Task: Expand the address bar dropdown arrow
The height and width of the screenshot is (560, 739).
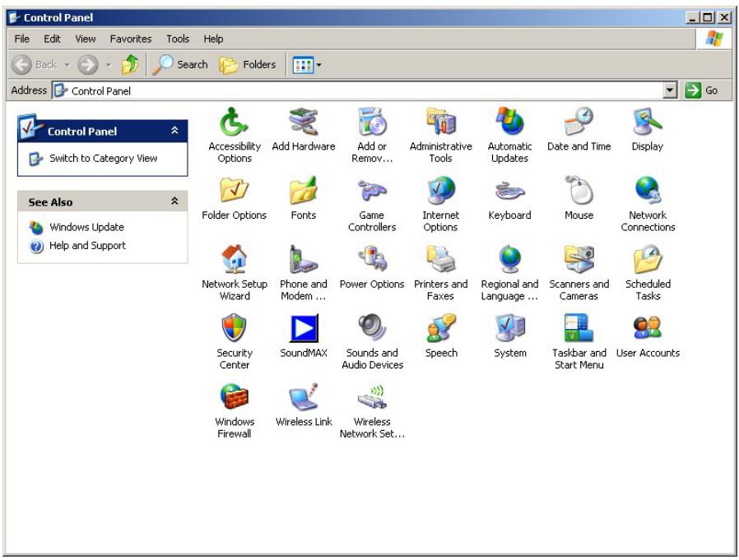Action: [x=671, y=90]
